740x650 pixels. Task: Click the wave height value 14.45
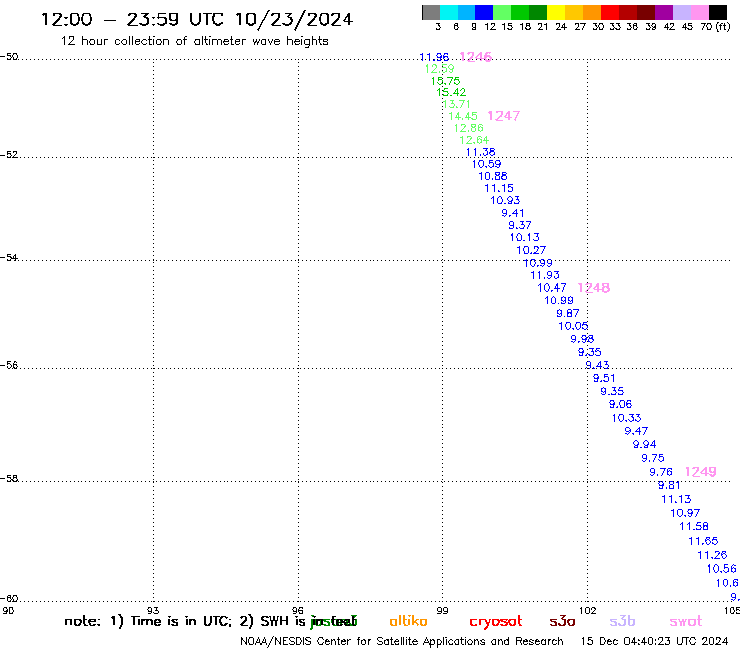[463, 116]
